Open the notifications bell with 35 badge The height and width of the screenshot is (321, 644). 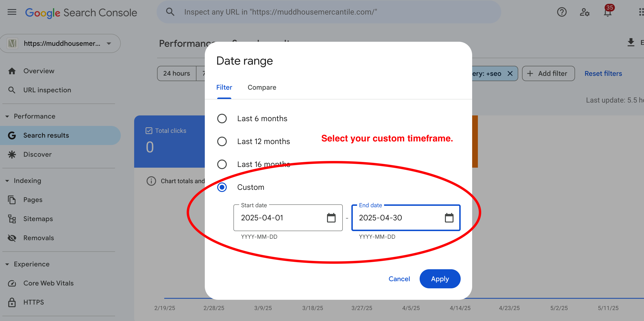[607, 12]
